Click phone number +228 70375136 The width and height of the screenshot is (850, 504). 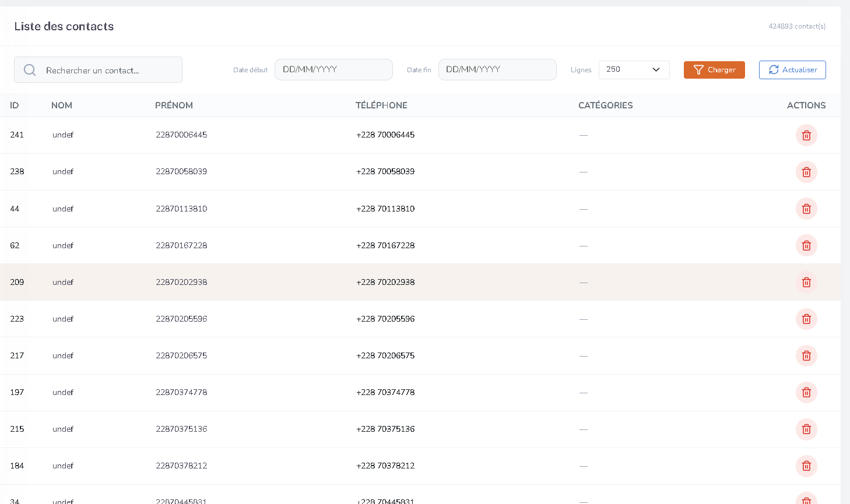(385, 429)
